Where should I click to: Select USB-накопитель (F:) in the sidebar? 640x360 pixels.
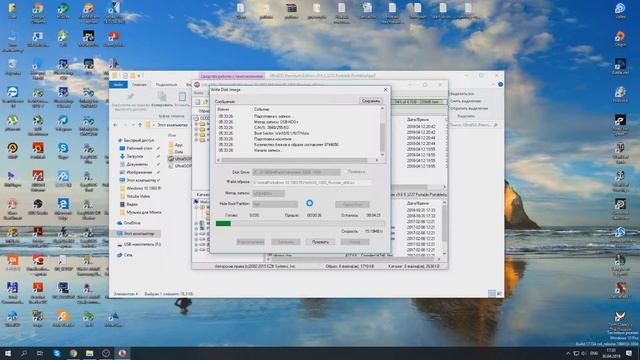pyautogui.click(x=139, y=244)
